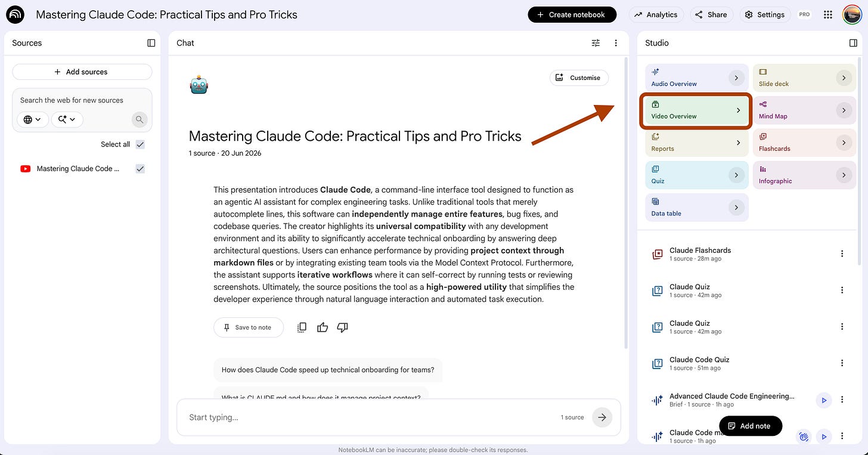The height and width of the screenshot is (455, 868).
Task: Open more options for Claude Code Quiz
Action: (x=842, y=363)
